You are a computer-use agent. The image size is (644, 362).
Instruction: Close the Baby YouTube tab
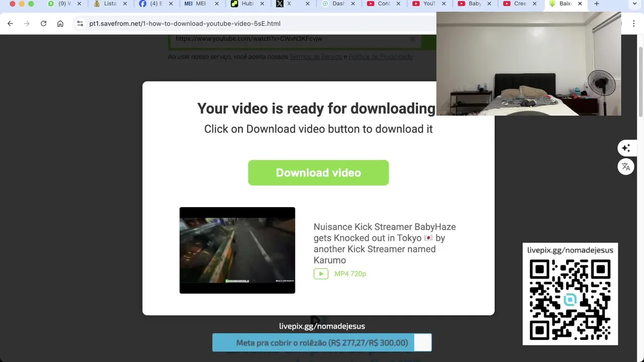pos(490,4)
